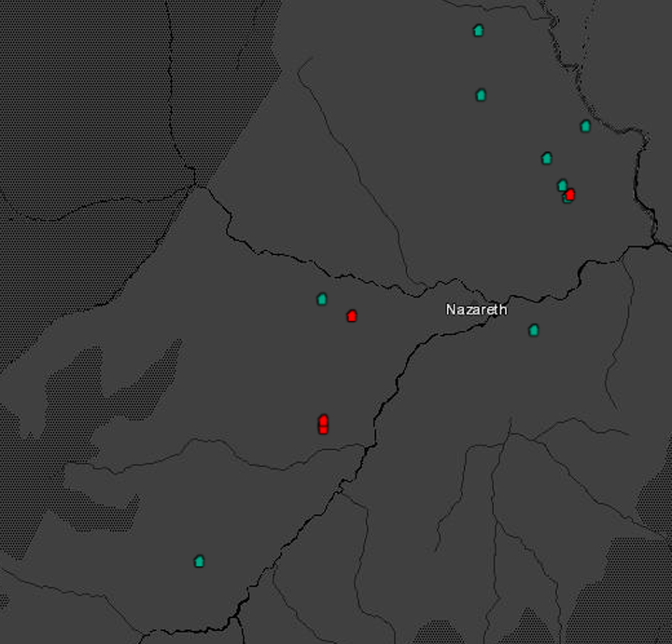Click teal house marker southeast of Nazareth label

pos(534,329)
